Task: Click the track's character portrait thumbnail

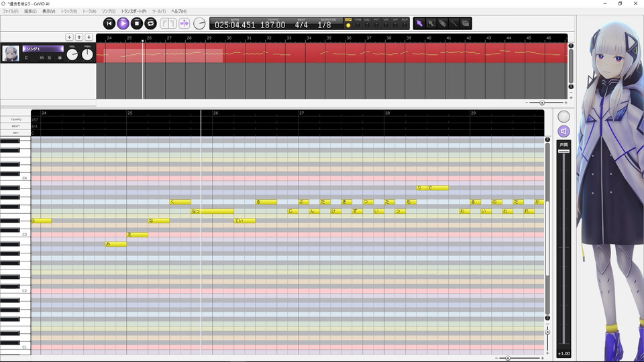Action: [x=11, y=54]
